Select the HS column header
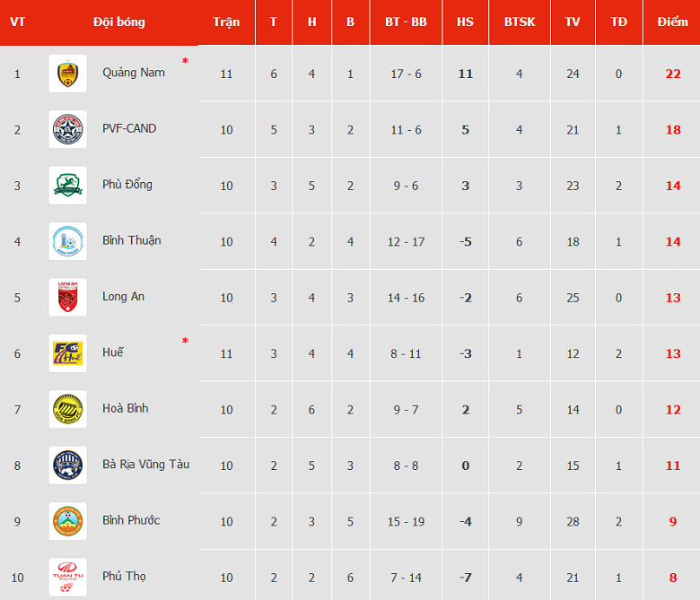The image size is (700, 600). point(465,22)
